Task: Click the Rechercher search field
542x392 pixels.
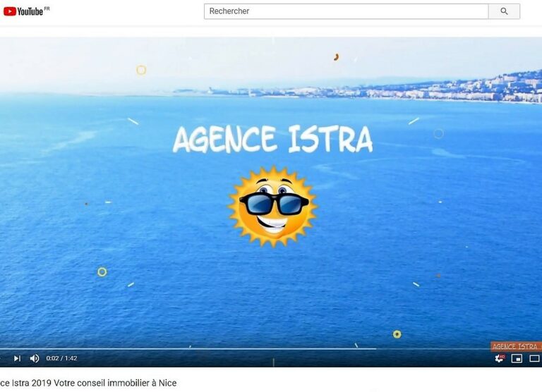Action: tap(346, 11)
